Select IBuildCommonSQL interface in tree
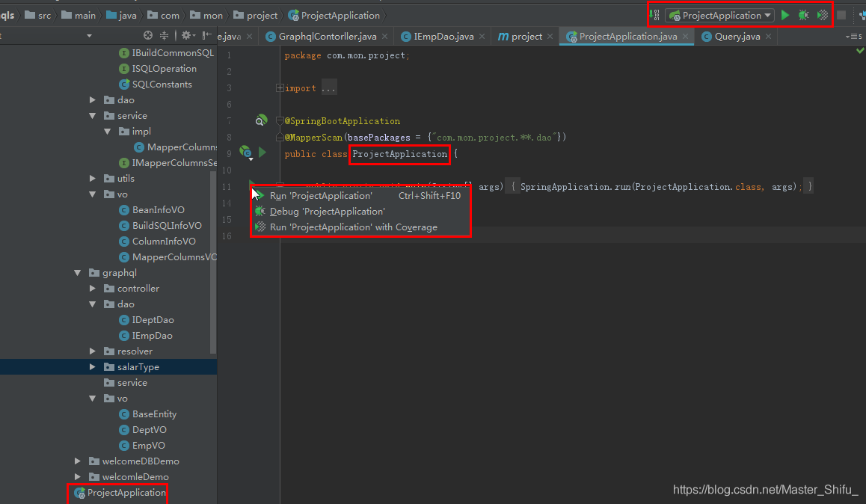 [166, 53]
